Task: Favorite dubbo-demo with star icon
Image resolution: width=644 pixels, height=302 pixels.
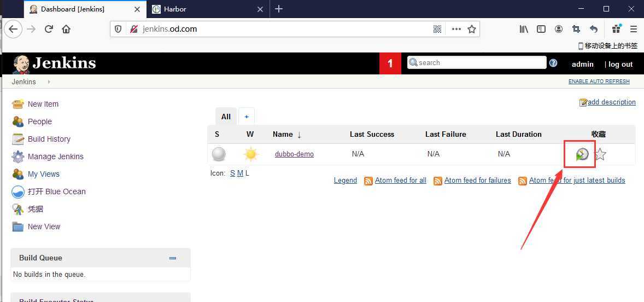Action: 600,154
